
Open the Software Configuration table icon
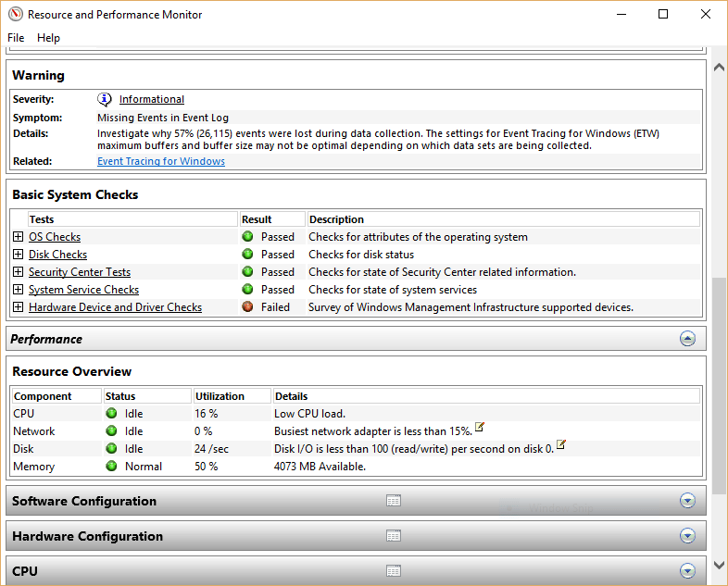(x=394, y=501)
